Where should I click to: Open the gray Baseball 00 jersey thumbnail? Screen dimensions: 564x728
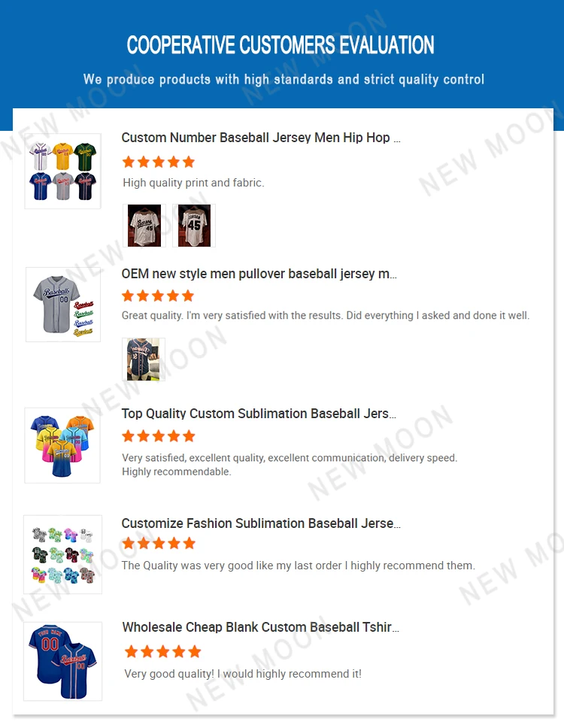(x=63, y=305)
